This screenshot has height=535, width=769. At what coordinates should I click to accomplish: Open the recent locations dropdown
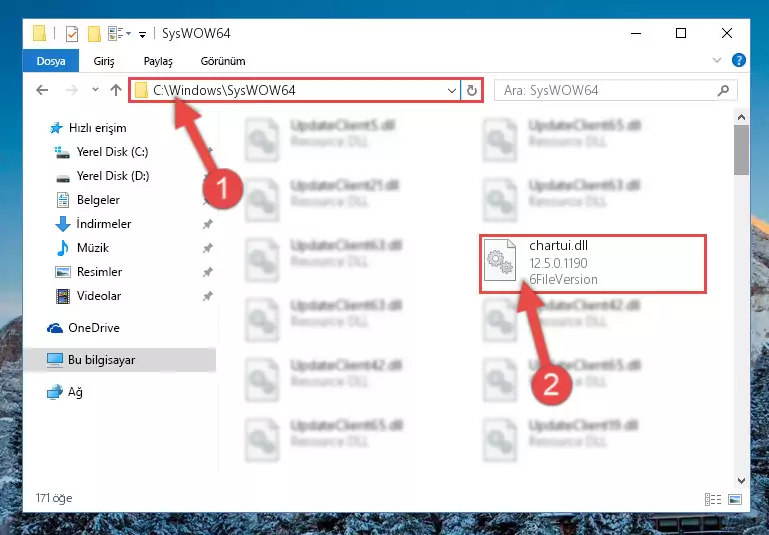pyautogui.click(x=95, y=90)
